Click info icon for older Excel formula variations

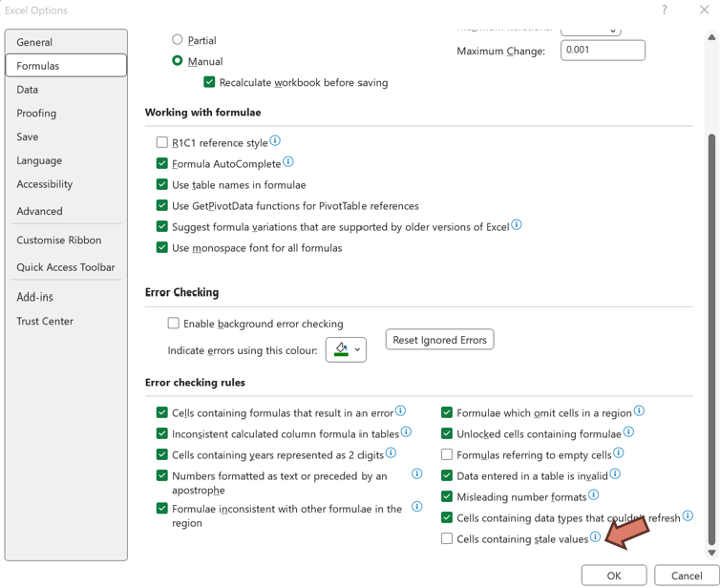point(517,225)
